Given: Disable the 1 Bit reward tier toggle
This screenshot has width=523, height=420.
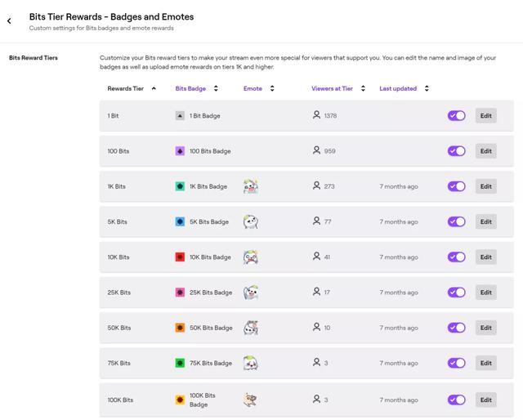Looking at the screenshot, I should [x=456, y=116].
